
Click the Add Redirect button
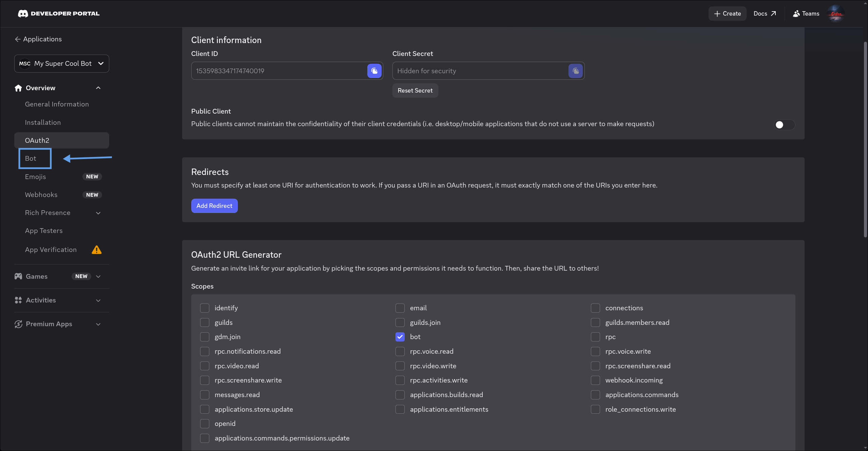tap(214, 206)
